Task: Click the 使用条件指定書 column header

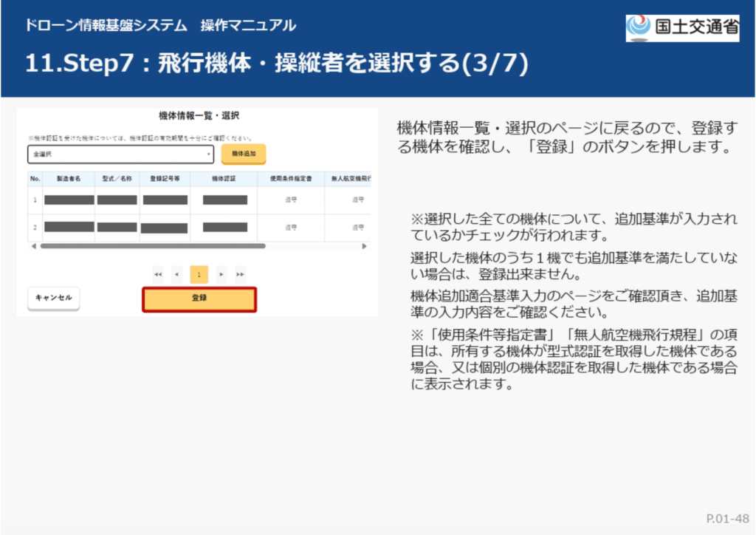Action: 290,179
